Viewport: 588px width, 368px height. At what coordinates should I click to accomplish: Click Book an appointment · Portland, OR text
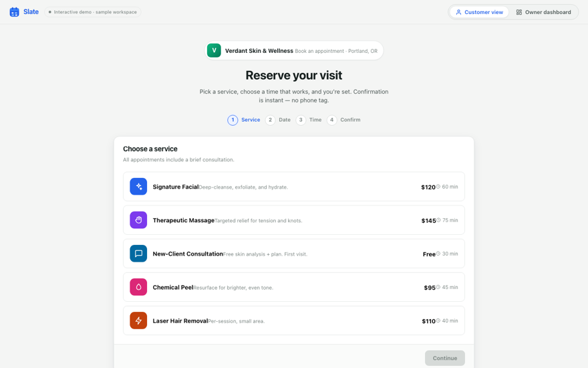click(x=336, y=51)
